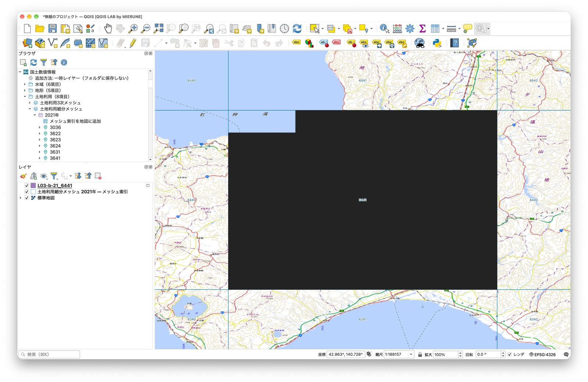Collapse the 土地利用（8項目）folder
Image resolution: width=588 pixels, height=382 pixels.
[x=25, y=97]
